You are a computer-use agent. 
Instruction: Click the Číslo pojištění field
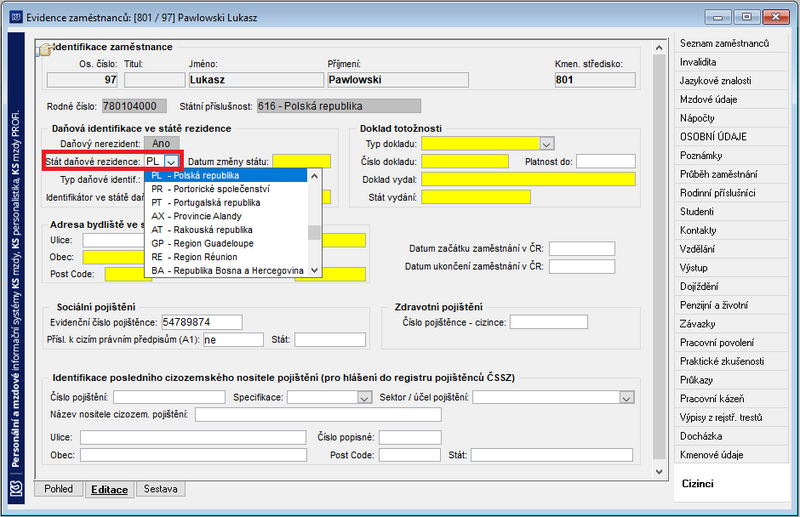tap(169, 397)
